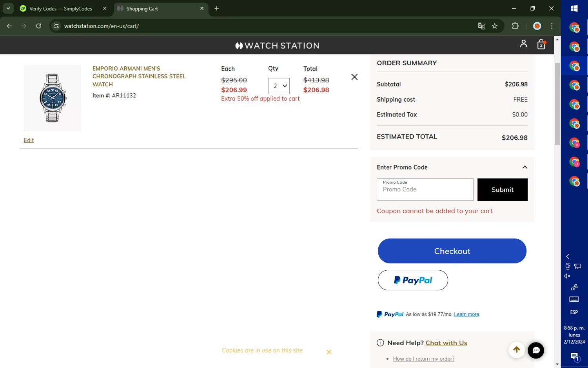This screenshot has height=368, width=588.
Task: Unmute the volume speaker icon
Action: [x=567, y=276]
